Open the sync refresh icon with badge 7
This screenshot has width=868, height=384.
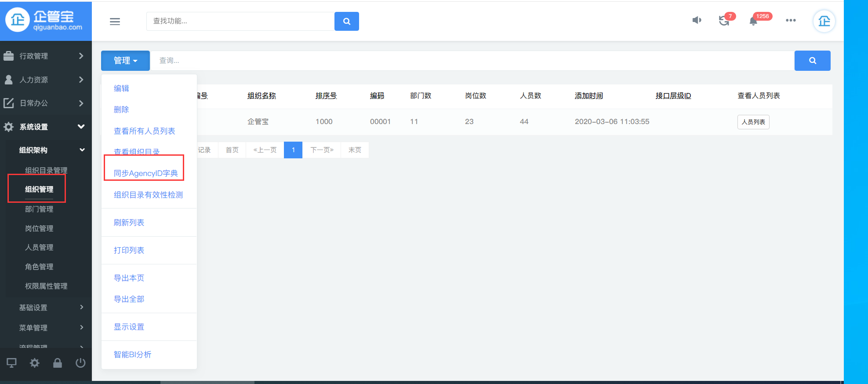pyautogui.click(x=724, y=21)
